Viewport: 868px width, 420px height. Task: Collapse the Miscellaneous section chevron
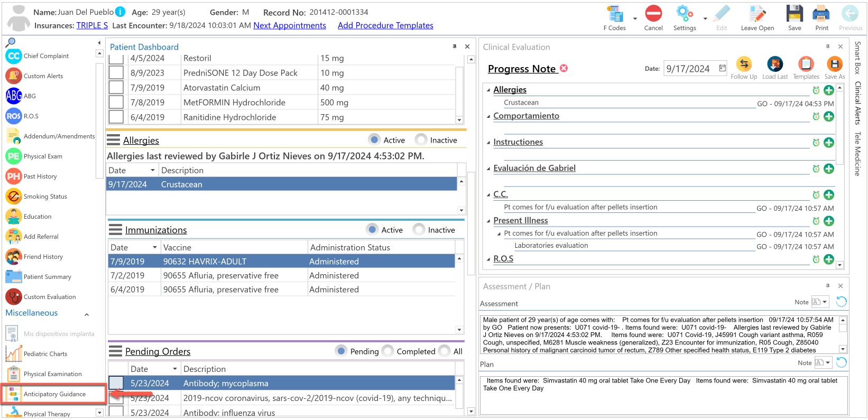pos(87,315)
